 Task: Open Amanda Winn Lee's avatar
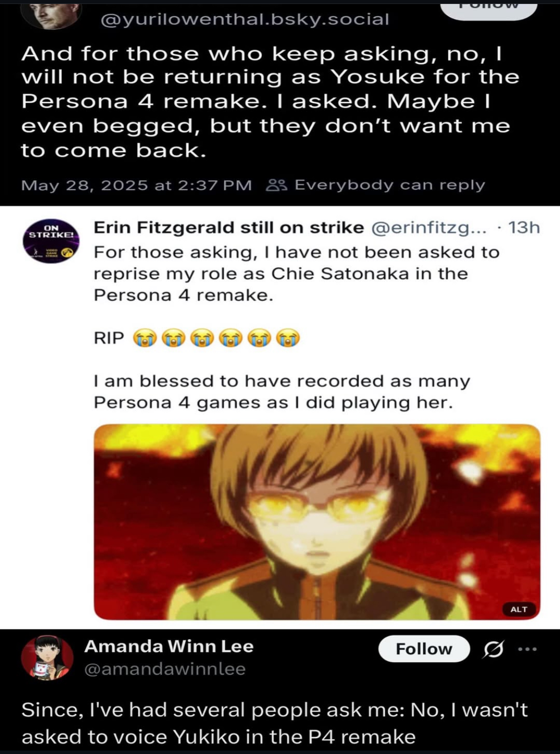point(47,657)
